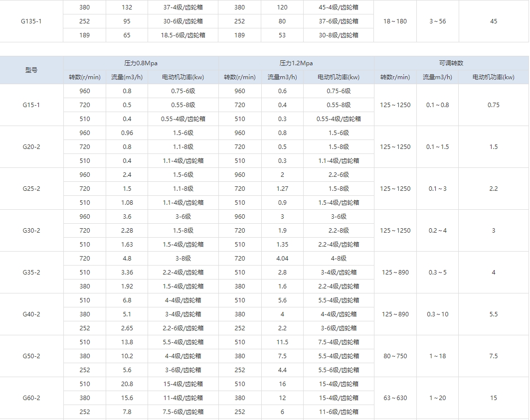
Task: Click the flow value 15.6
Action: [127, 398]
